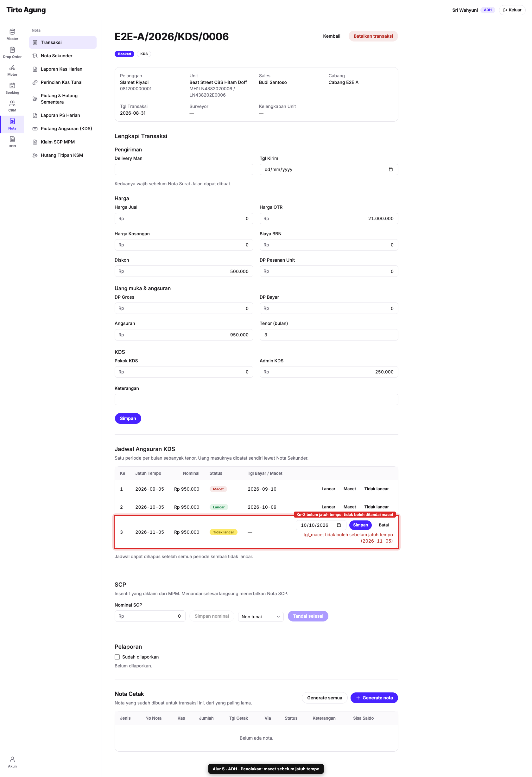Click Simpan below the Keterangan field

(x=128, y=418)
